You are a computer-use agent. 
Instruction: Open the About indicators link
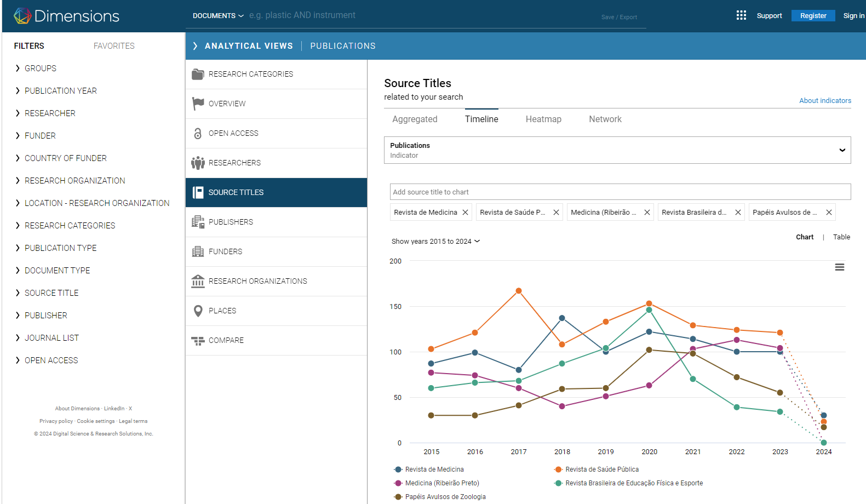point(825,101)
